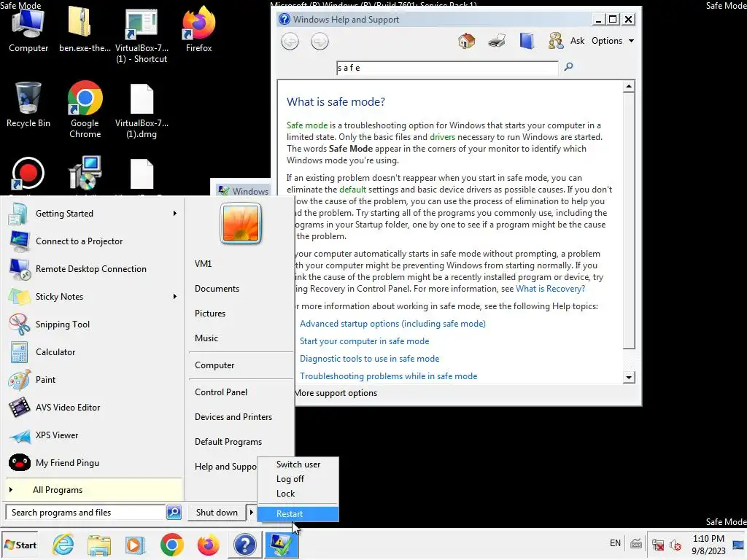Open Control Panel from Start menu

[x=221, y=392]
